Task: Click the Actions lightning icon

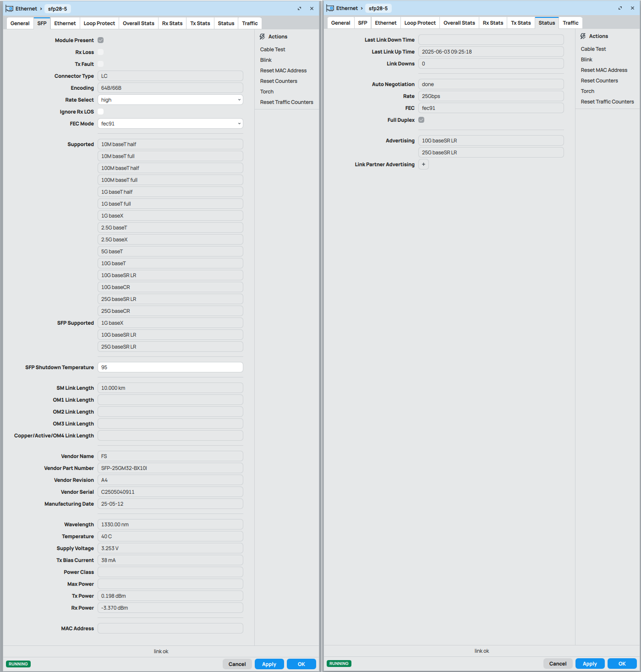Action: click(x=262, y=36)
